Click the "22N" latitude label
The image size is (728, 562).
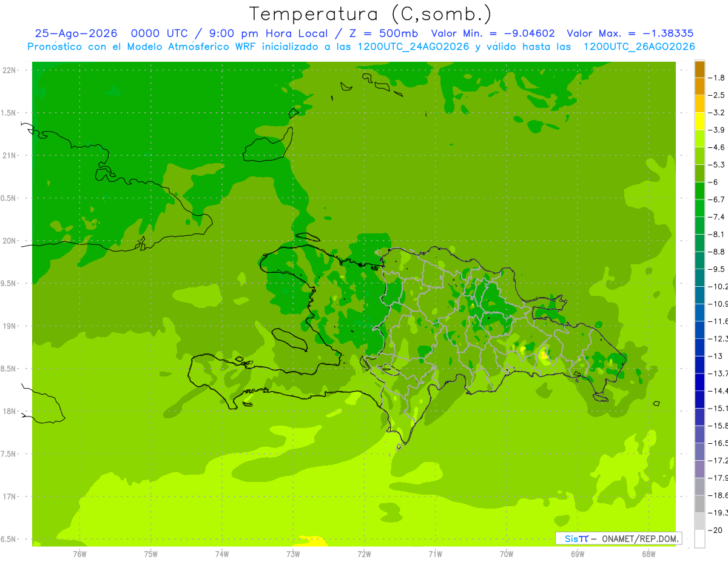[9, 70]
